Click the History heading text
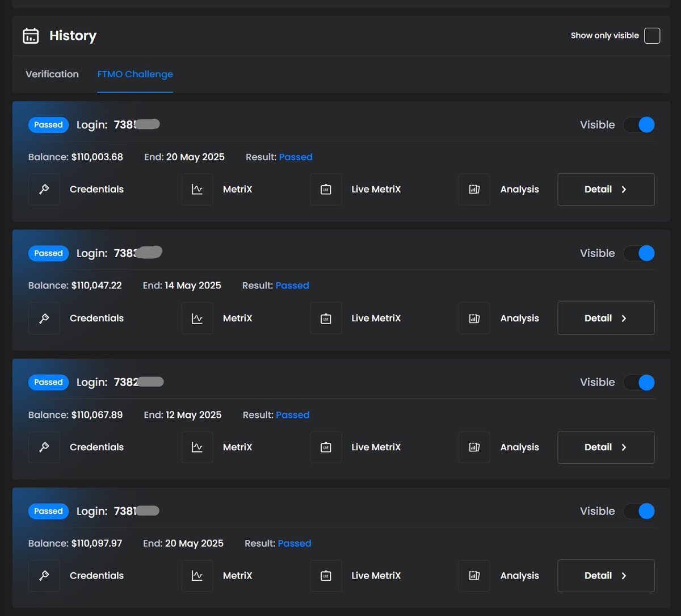 pyautogui.click(x=73, y=36)
